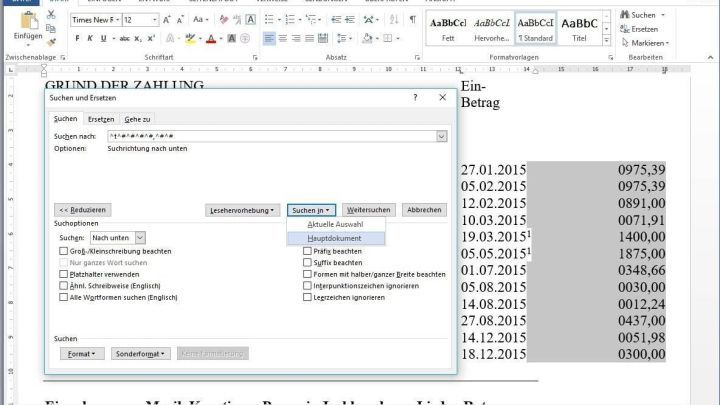Clear all formatting with the eraser icon
The width and height of the screenshot is (720, 405).
224,20
